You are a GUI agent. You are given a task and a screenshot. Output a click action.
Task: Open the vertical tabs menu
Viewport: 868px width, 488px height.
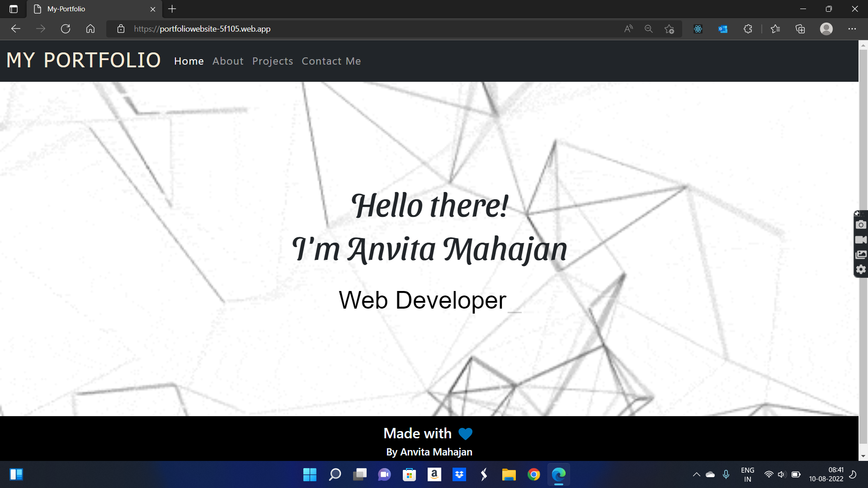[x=13, y=9]
